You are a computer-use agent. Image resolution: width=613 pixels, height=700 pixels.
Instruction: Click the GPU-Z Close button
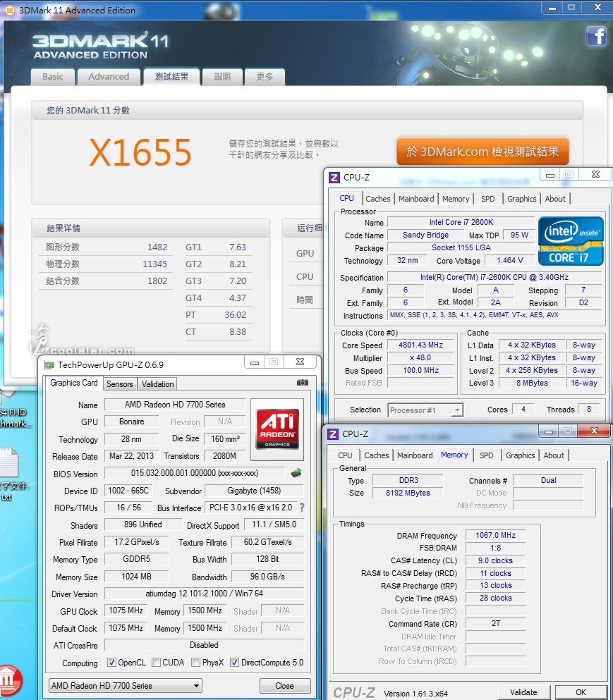tap(284, 686)
